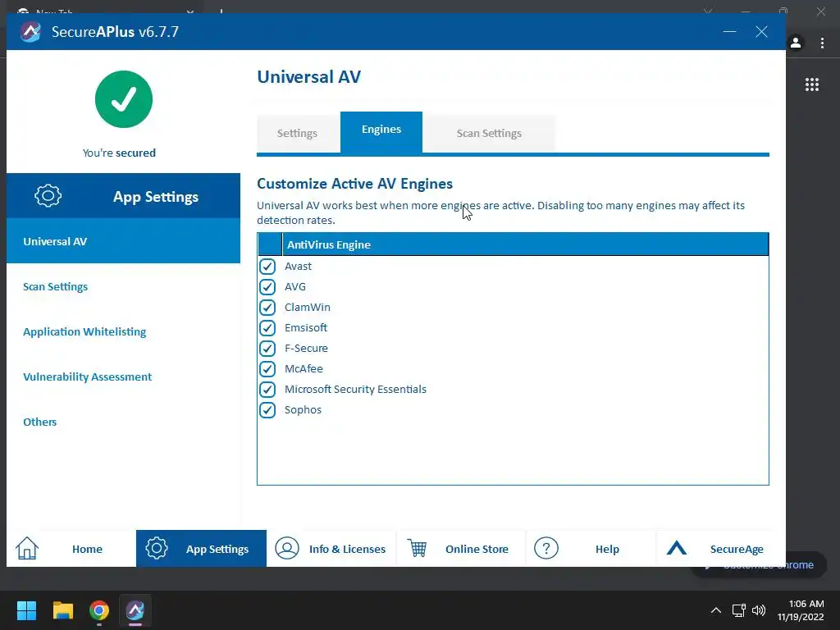
Task: Open Online Store label
Action: [x=477, y=549]
